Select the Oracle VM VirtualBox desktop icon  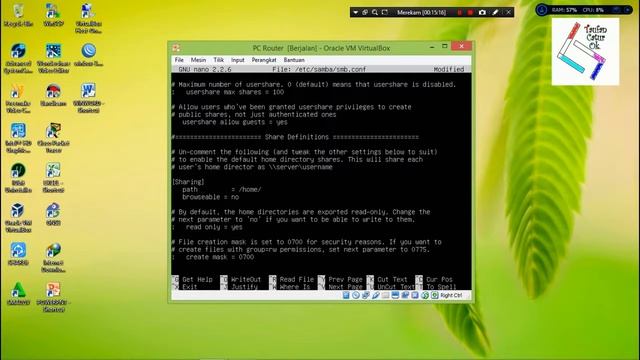tap(18, 218)
